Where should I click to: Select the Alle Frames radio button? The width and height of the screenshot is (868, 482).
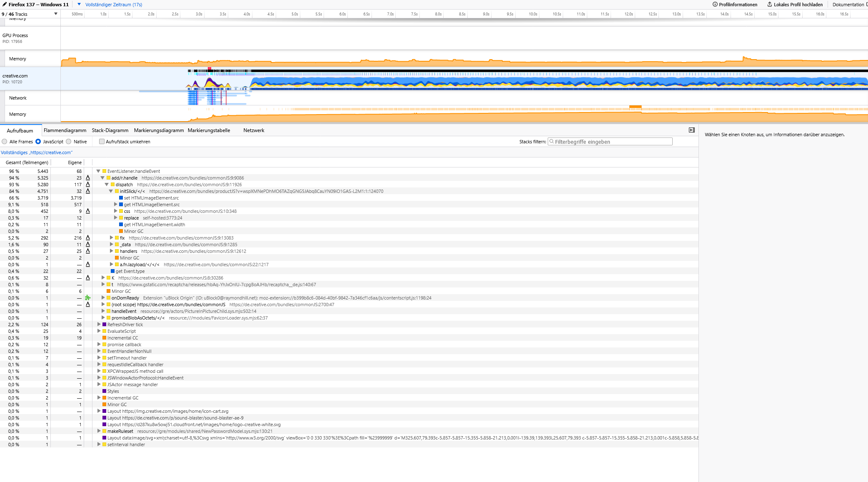coord(5,142)
